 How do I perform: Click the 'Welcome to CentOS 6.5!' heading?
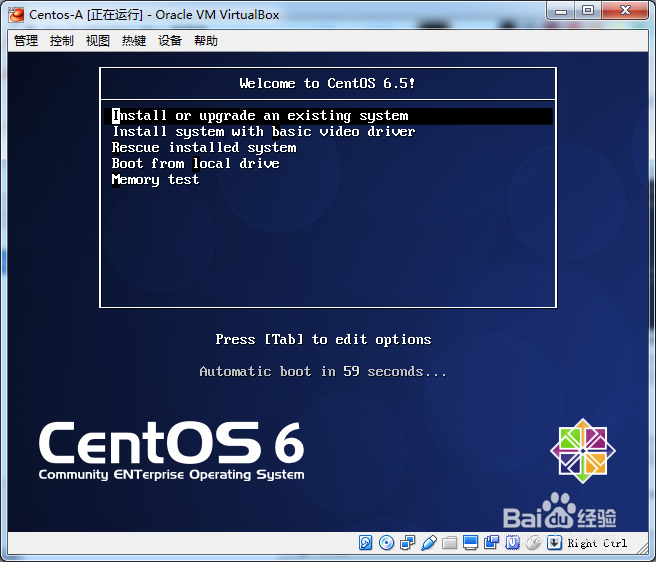327,83
